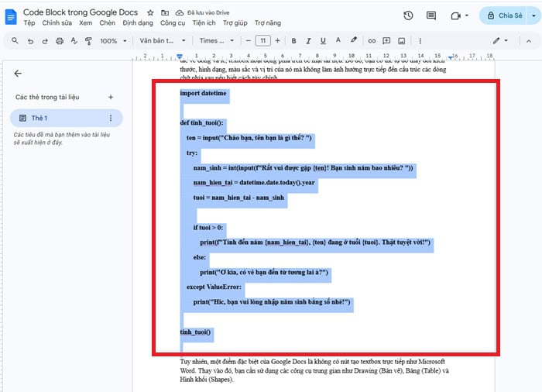Open Thẻ 1 options three-dot menu
Viewport: 542px width, 392px height.
click(111, 118)
